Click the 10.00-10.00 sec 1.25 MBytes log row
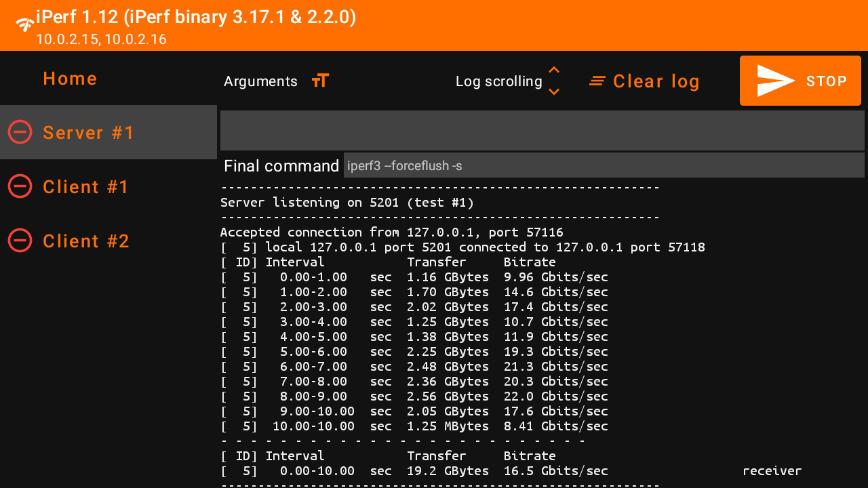 click(414, 426)
